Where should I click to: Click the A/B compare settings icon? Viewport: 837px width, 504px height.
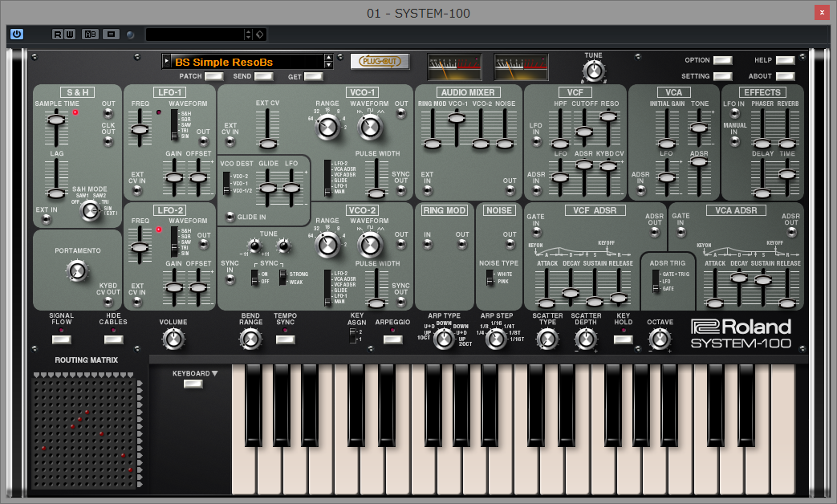pos(90,34)
